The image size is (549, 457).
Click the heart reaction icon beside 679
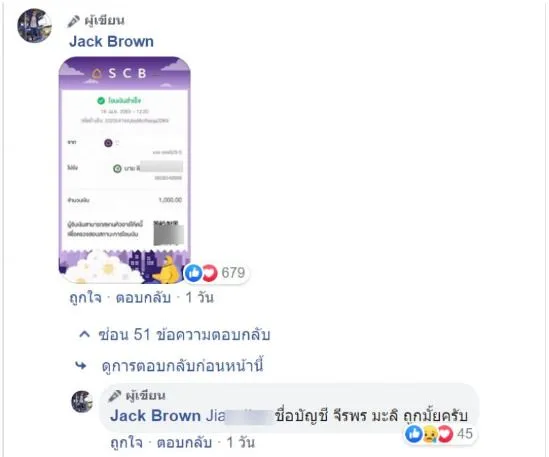(x=209, y=273)
